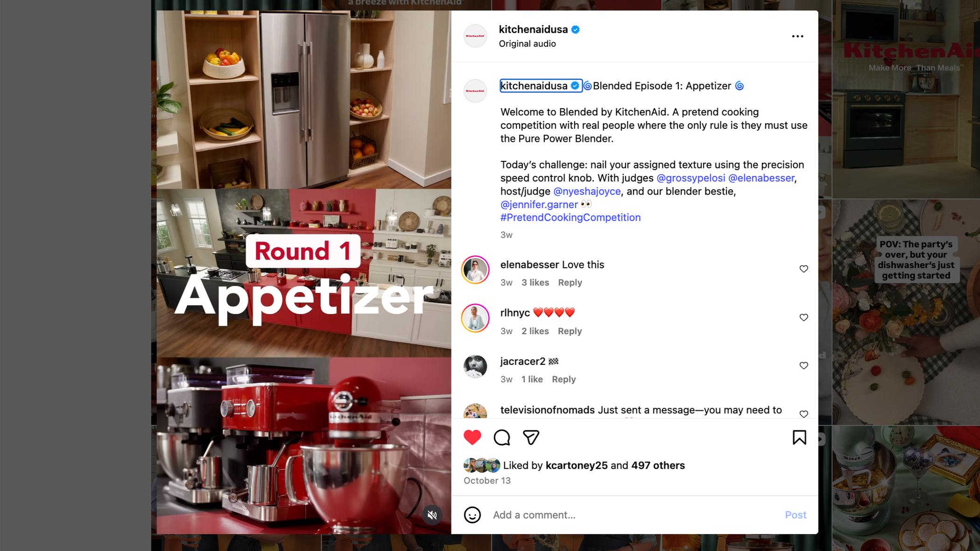Open the three-dot more options menu
The image size is (980, 551).
point(797,36)
